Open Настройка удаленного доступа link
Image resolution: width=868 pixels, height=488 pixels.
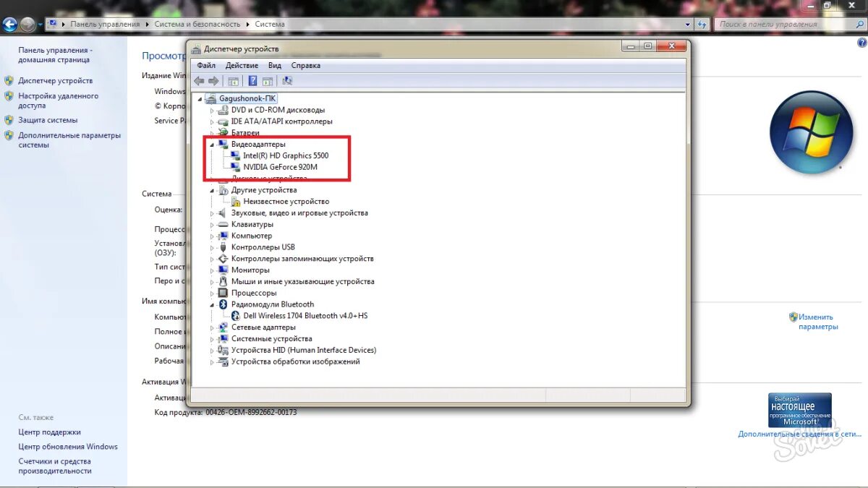point(59,100)
